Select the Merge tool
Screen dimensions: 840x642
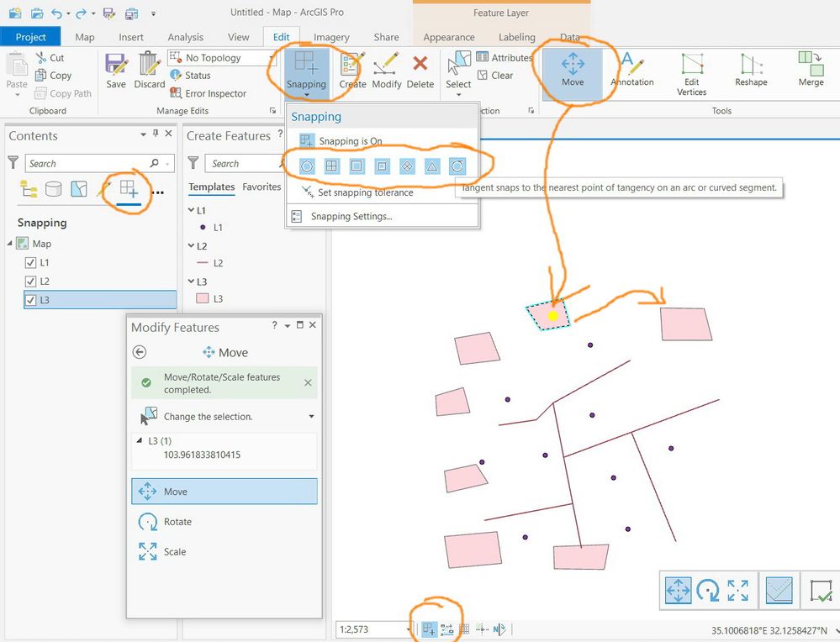(811, 69)
